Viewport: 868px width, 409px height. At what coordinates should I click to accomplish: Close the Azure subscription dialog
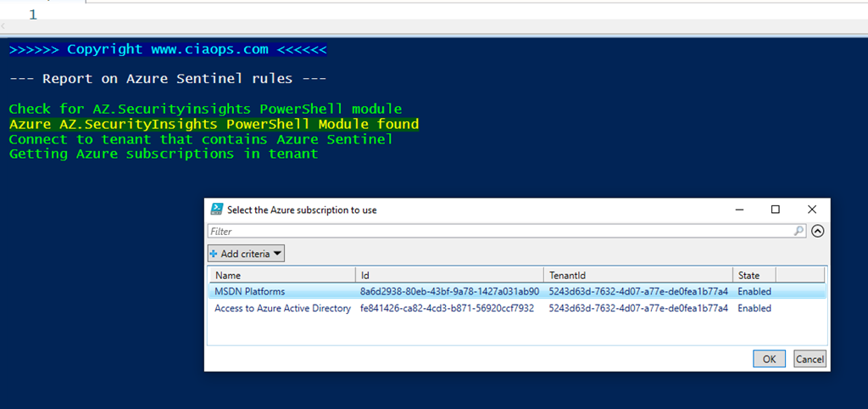[812, 210]
